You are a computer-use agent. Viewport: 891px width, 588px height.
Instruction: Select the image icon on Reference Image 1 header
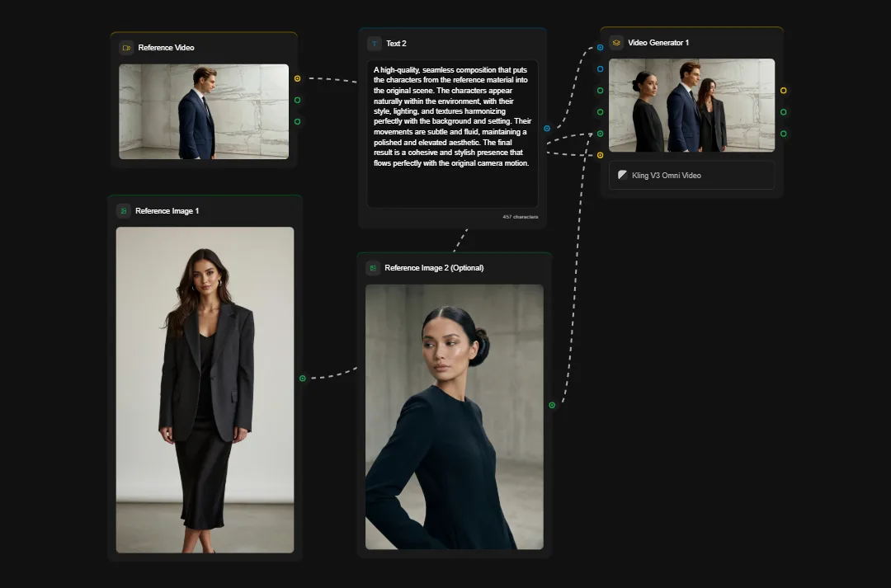(124, 210)
